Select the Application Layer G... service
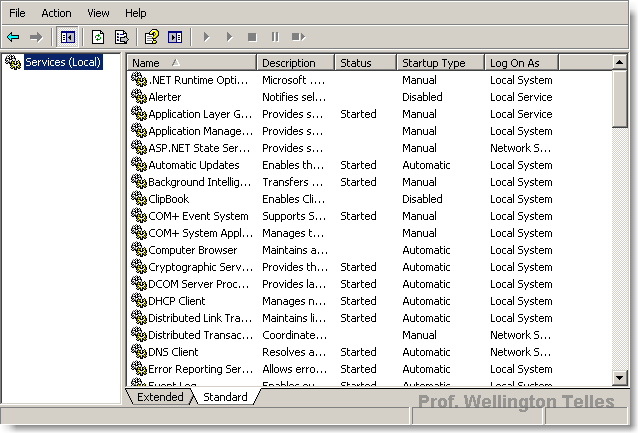The height and width of the screenshot is (433, 638). 200,114
